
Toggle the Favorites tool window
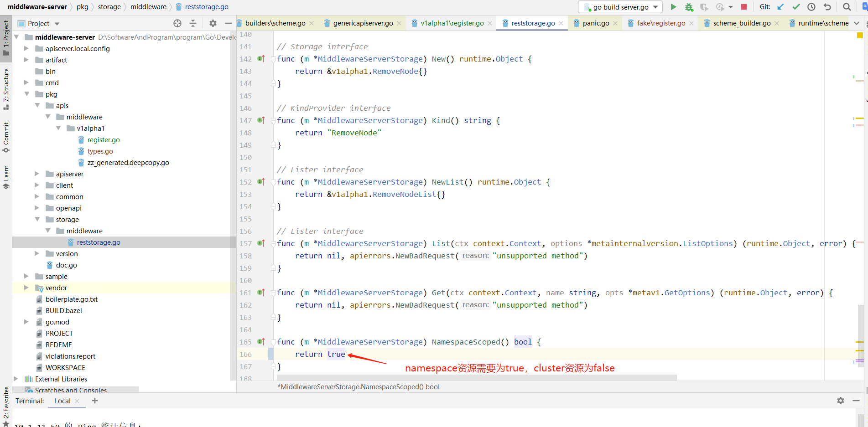click(x=6, y=406)
